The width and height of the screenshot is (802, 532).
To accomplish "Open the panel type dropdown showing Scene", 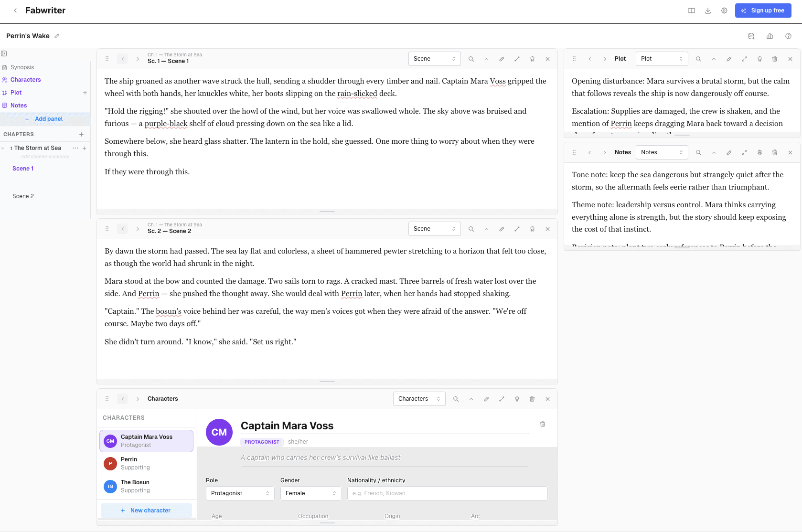I will (x=434, y=58).
